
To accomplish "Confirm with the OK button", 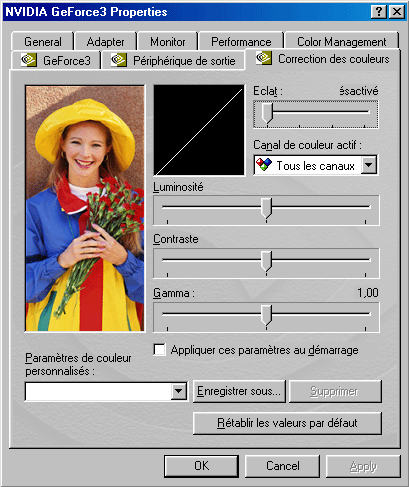I will pyautogui.click(x=201, y=466).
